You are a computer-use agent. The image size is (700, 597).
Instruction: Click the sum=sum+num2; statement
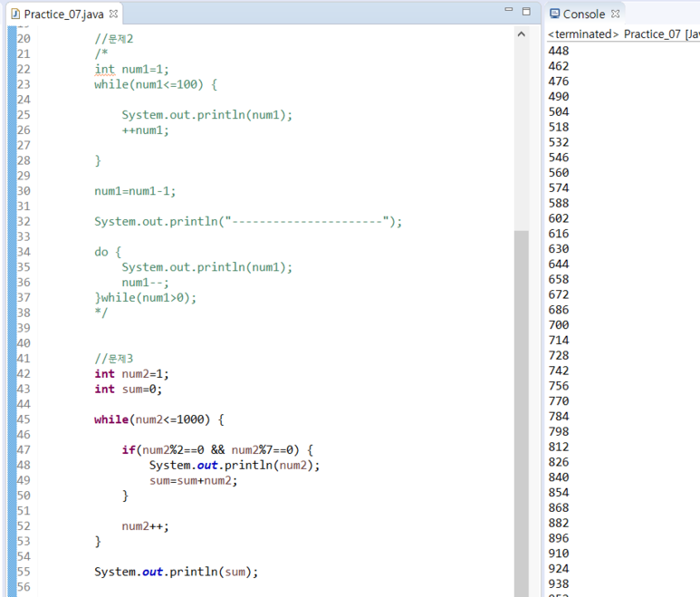tap(193, 480)
